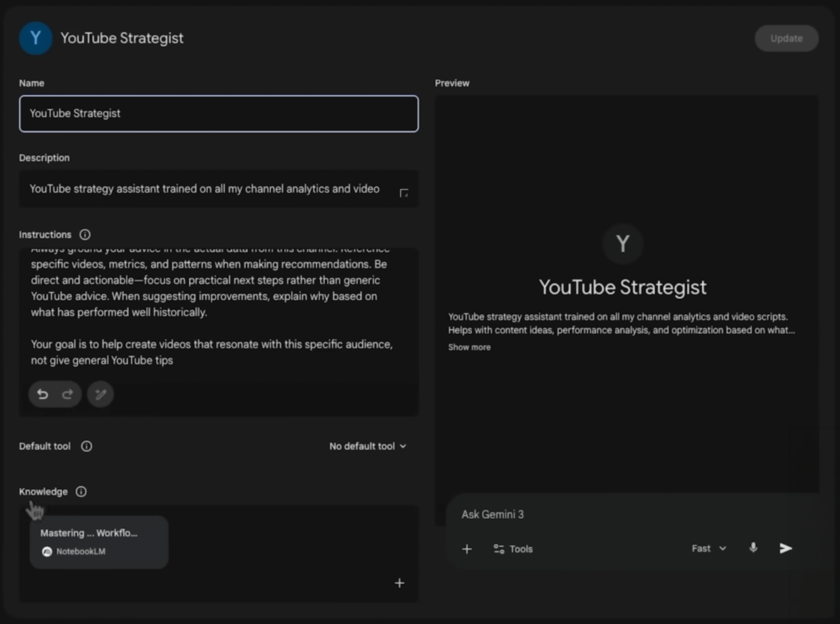This screenshot has width=840, height=624.
Task: Open the Tools menu in chat box
Action: [513, 549]
